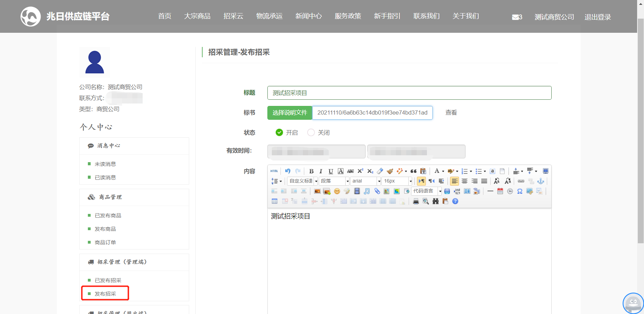Insert special character with omega icon
This screenshot has width=644, height=314.
pos(520,191)
